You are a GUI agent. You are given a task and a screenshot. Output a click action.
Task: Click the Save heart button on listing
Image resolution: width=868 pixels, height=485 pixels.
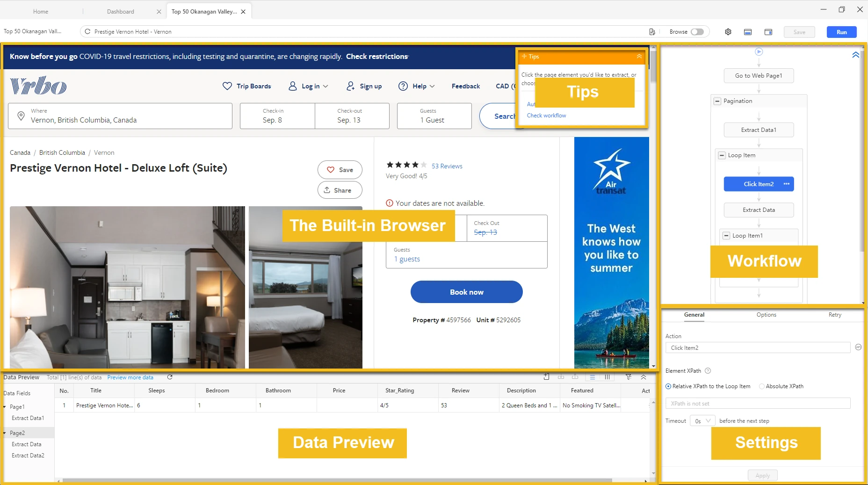click(340, 170)
